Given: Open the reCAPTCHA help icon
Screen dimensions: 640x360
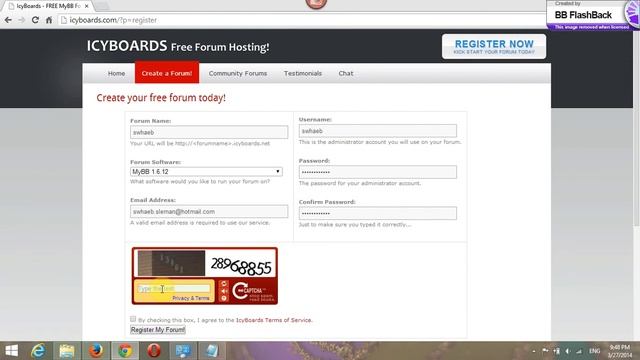Looking at the screenshot, I should 224,298.
